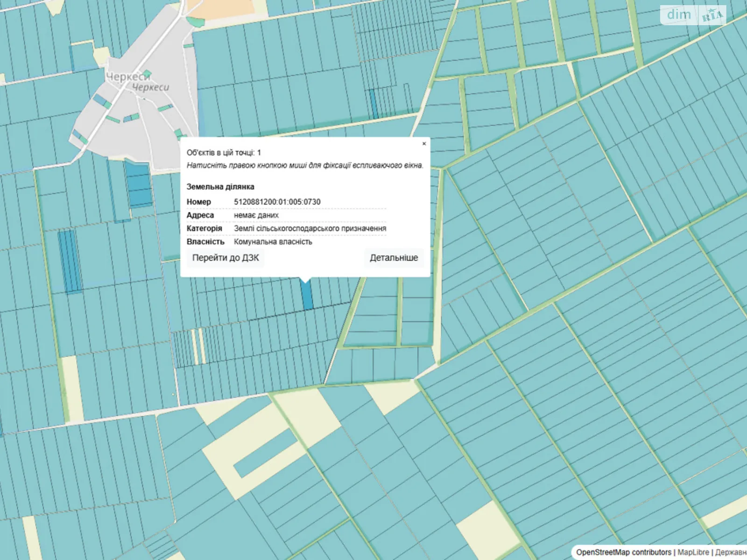
Task: Click the italic right-click hint text in the popup
Action: [305, 165]
